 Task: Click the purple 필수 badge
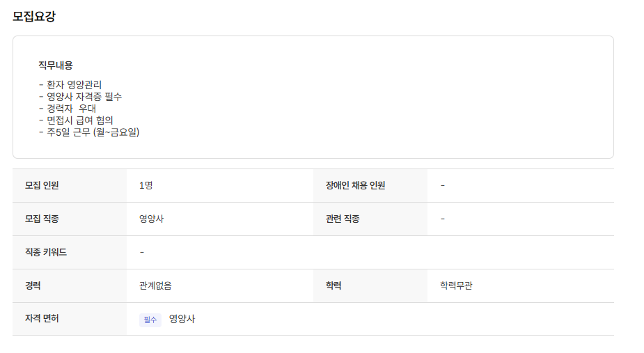[150, 320]
